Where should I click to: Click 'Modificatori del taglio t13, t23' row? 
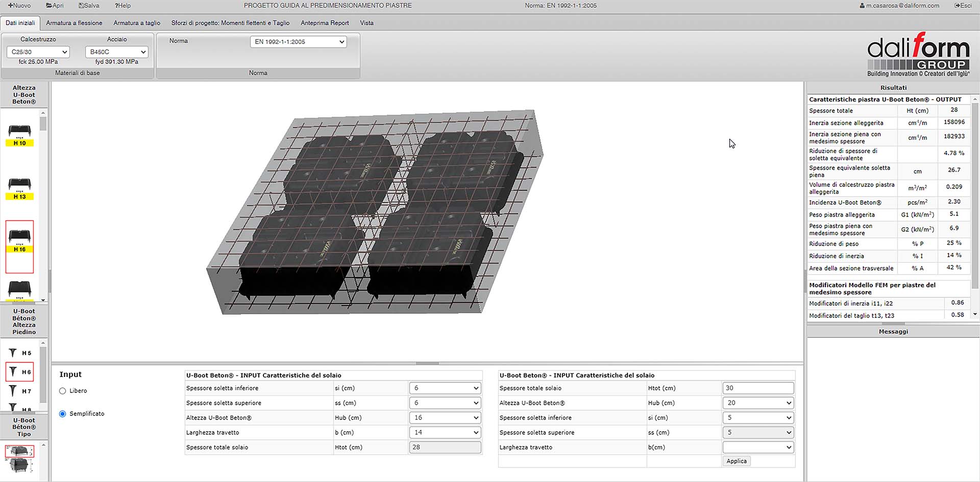point(889,316)
